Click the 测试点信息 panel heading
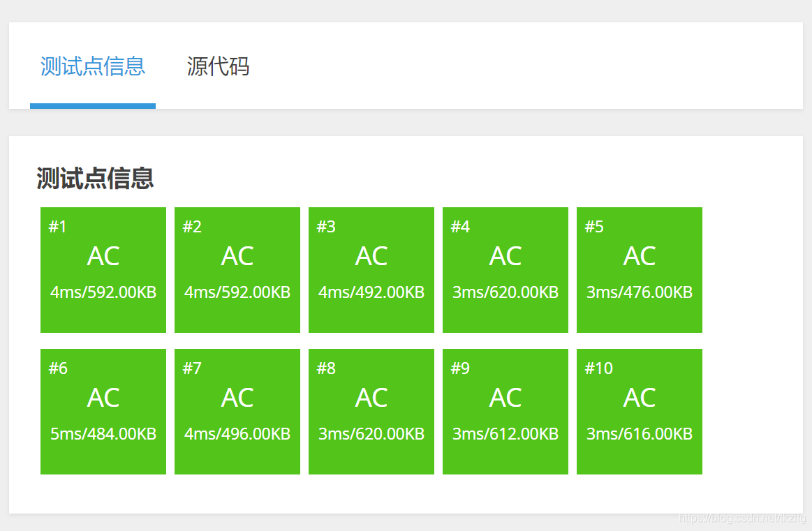 click(95, 179)
